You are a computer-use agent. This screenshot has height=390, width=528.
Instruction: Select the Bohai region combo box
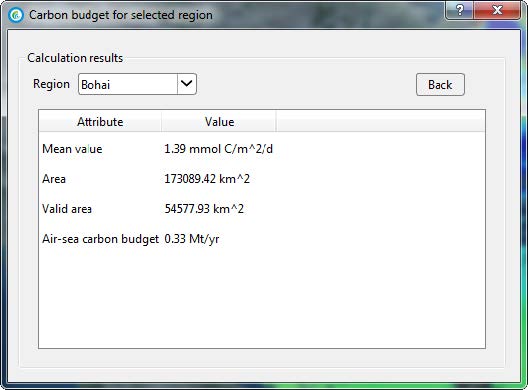coord(137,84)
